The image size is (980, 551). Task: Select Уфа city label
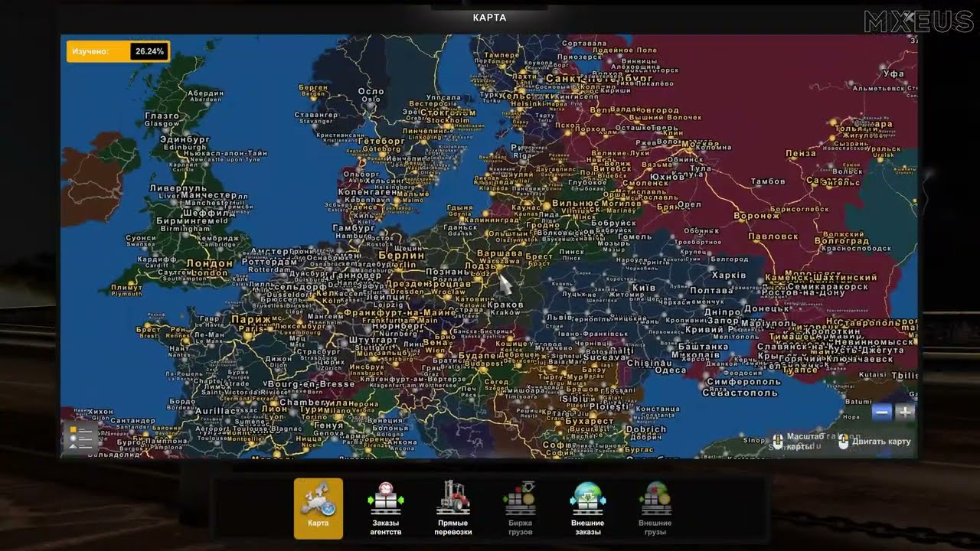[893, 74]
